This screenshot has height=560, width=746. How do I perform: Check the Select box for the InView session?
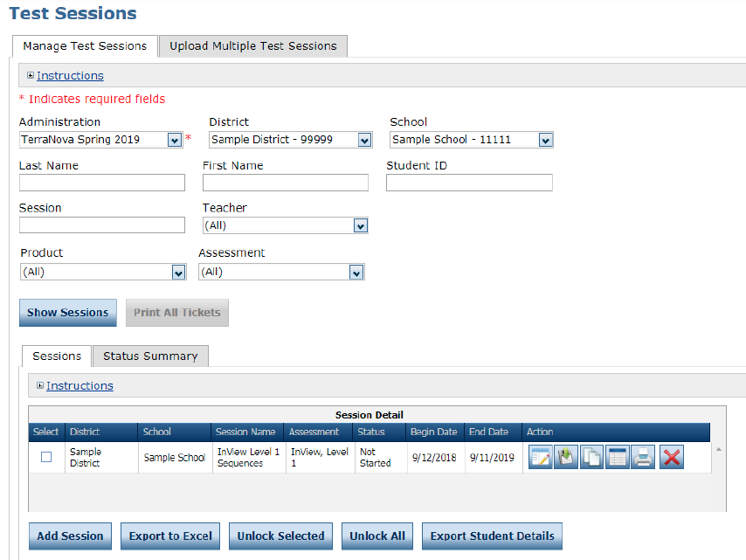[x=46, y=456]
